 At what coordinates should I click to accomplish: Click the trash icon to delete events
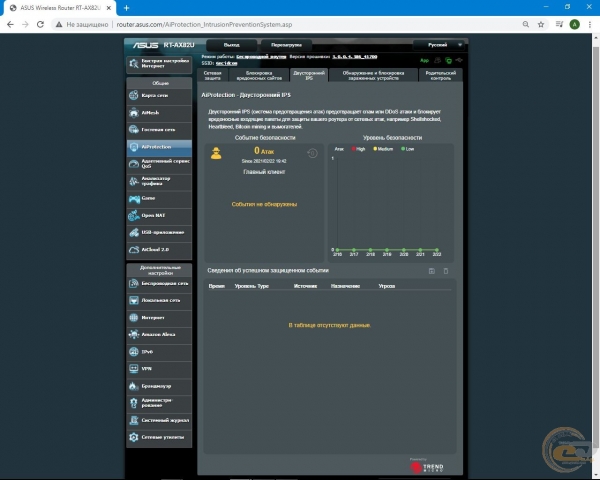(x=446, y=271)
